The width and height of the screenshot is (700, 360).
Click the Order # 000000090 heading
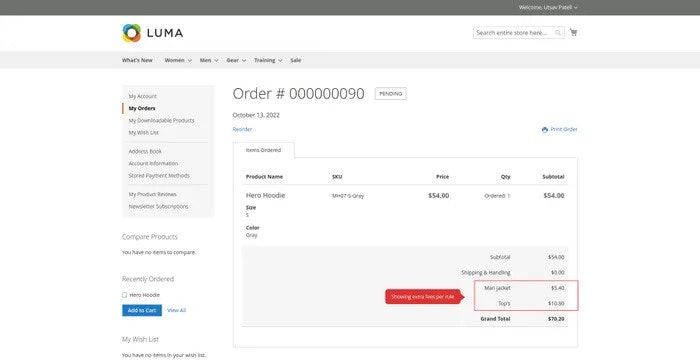tap(299, 94)
